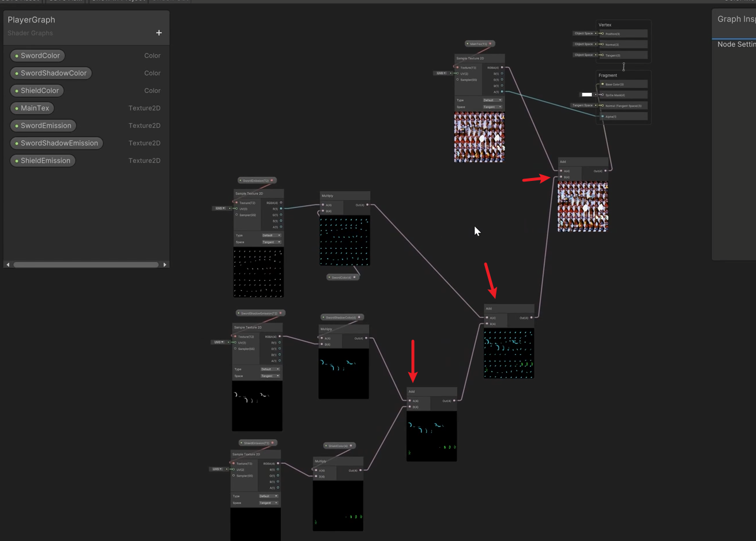Click output port of SwordShadowColor(4) property node

[x=359, y=317]
